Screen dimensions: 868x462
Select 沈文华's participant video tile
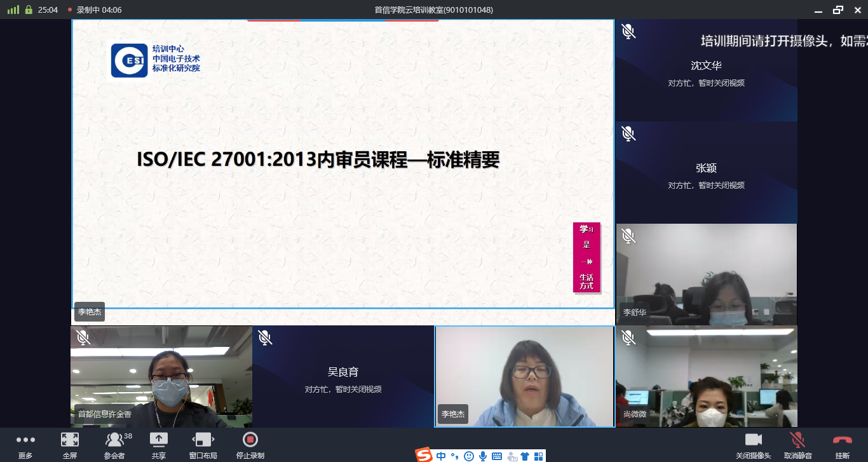point(706,70)
